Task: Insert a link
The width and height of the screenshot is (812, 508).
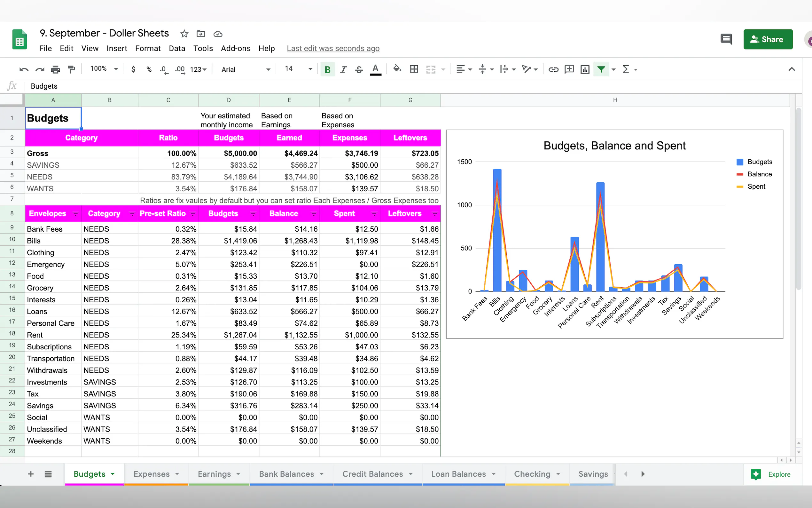Action: [x=553, y=69]
